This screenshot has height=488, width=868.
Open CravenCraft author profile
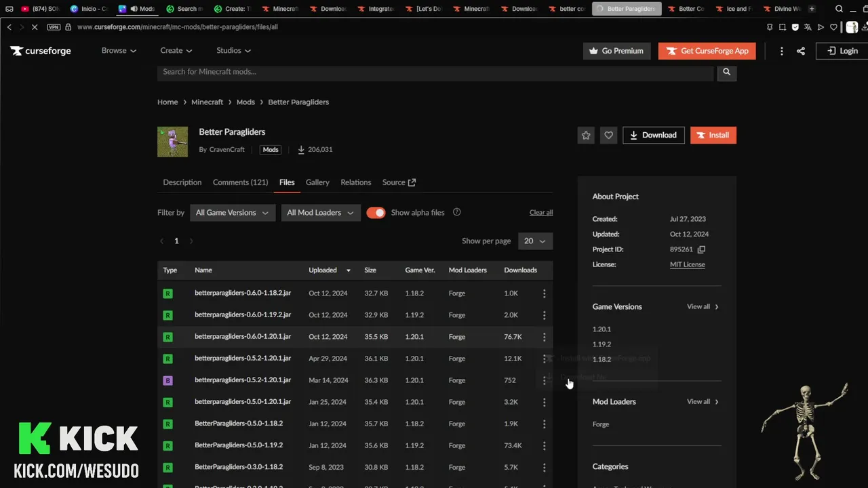click(x=226, y=150)
